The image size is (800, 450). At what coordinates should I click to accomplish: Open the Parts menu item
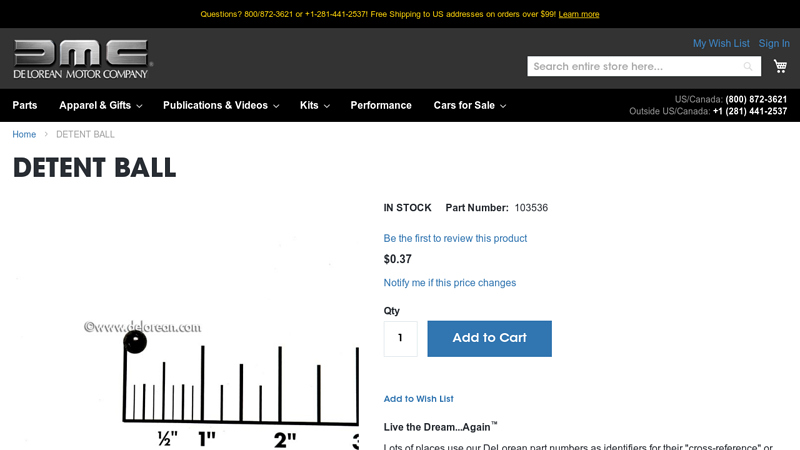click(x=25, y=105)
